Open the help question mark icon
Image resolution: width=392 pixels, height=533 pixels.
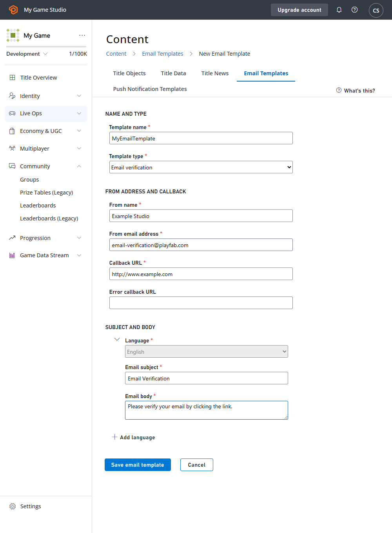354,10
